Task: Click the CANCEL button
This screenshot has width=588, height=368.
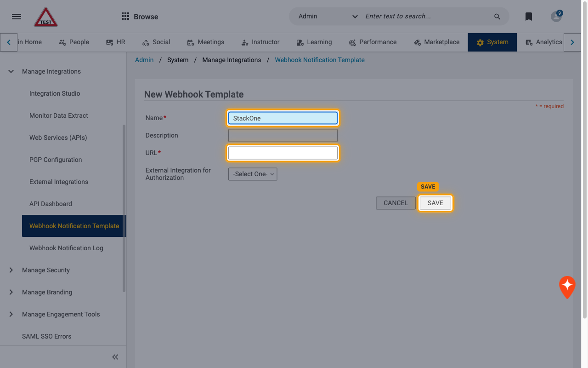Action: [396, 203]
